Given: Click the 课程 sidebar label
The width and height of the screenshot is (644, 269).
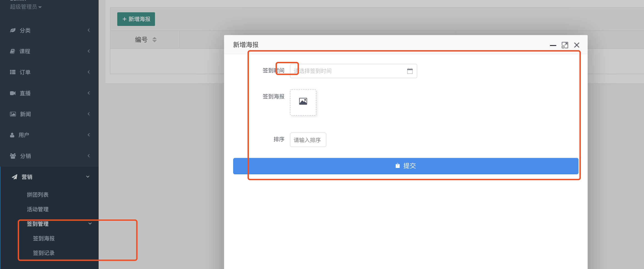Looking at the screenshot, I should click(25, 51).
